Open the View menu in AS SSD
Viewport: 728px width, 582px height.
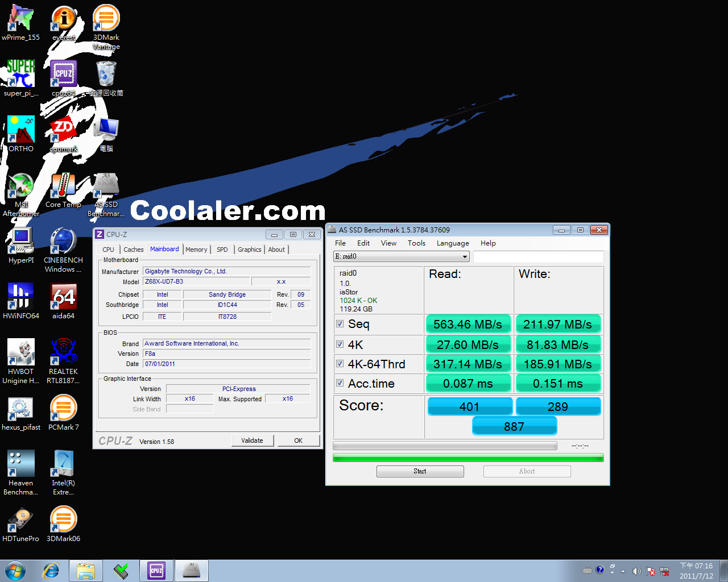point(388,243)
